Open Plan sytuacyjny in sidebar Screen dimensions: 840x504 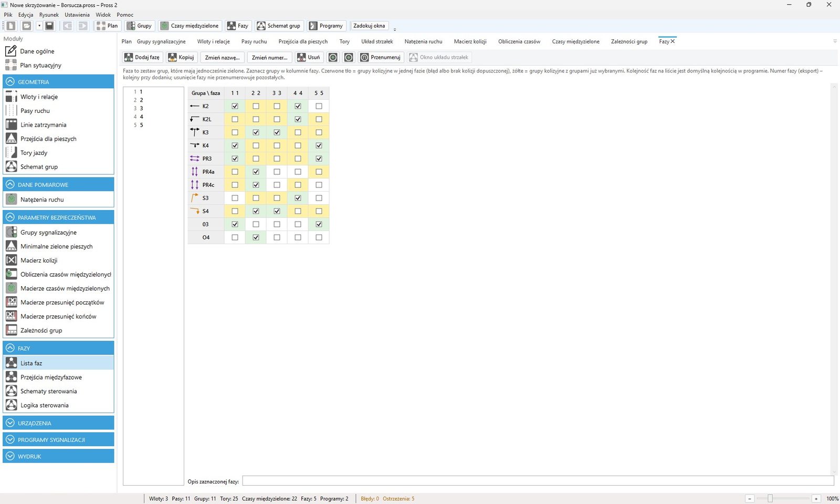pos(40,65)
